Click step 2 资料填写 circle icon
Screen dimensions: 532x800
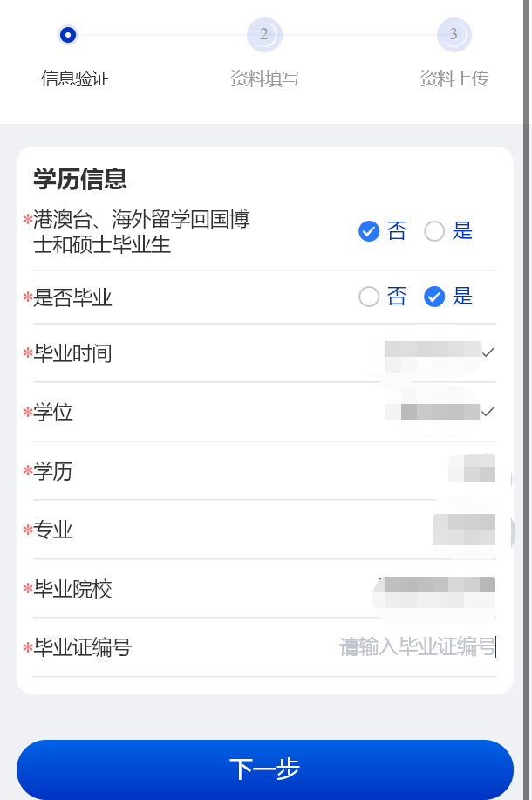point(264,35)
